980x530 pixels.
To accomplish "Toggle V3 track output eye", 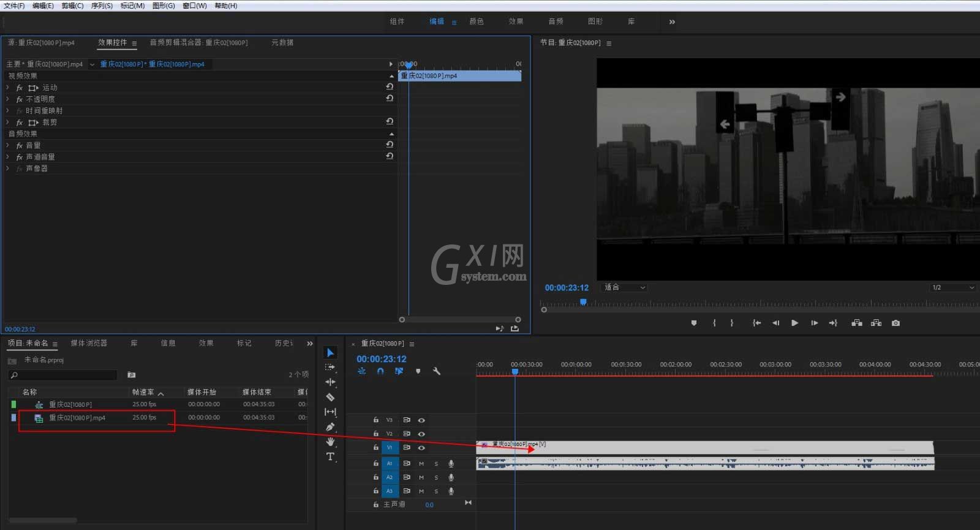I will 421,420.
